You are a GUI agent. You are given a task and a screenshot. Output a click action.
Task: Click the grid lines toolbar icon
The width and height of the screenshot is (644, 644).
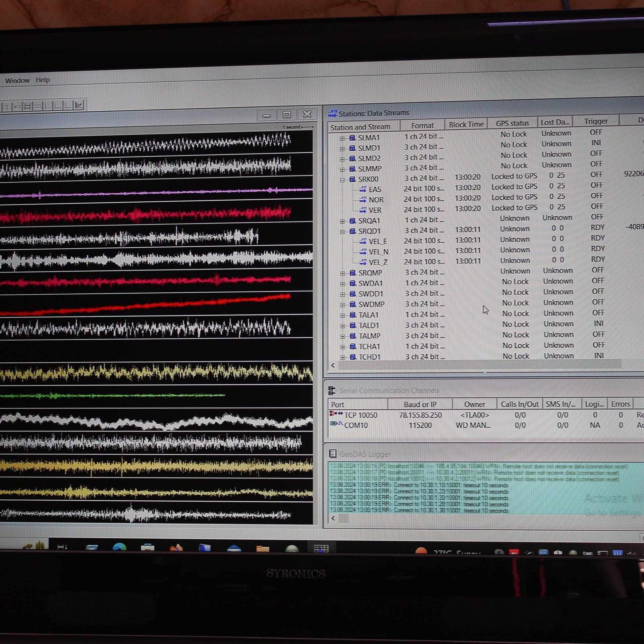click(28, 106)
